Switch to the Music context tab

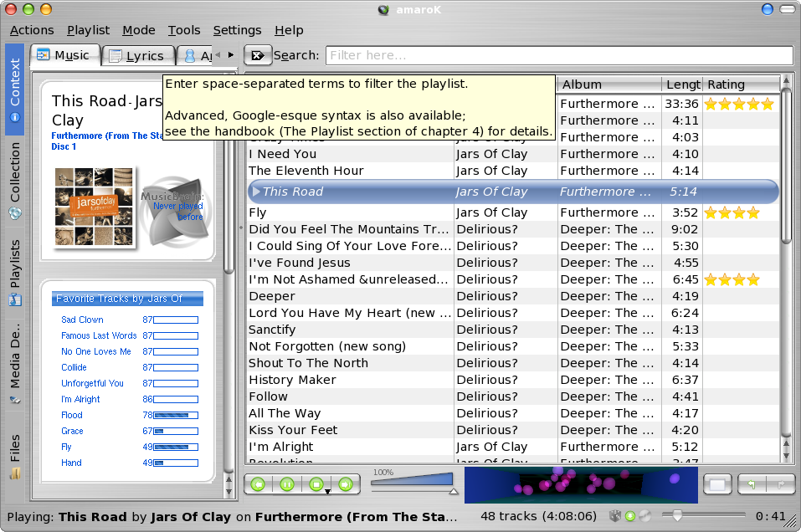point(64,55)
